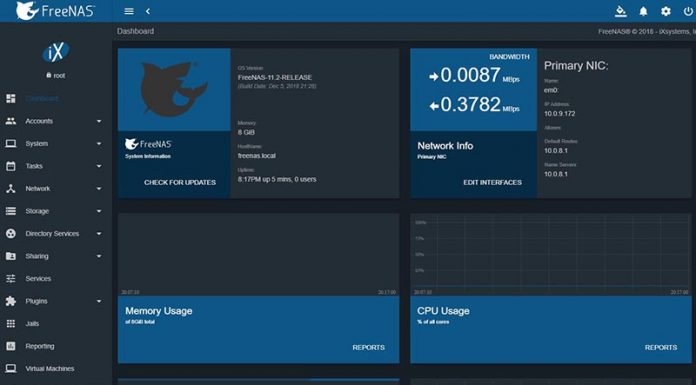Click the Virtual Machines laptop icon
696x385 pixels.
click(11, 369)
